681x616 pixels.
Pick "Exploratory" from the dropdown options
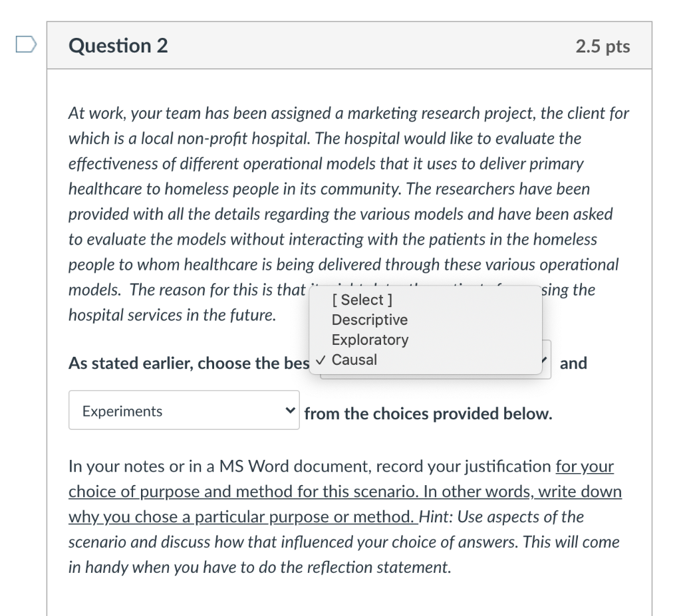point(371,340)
